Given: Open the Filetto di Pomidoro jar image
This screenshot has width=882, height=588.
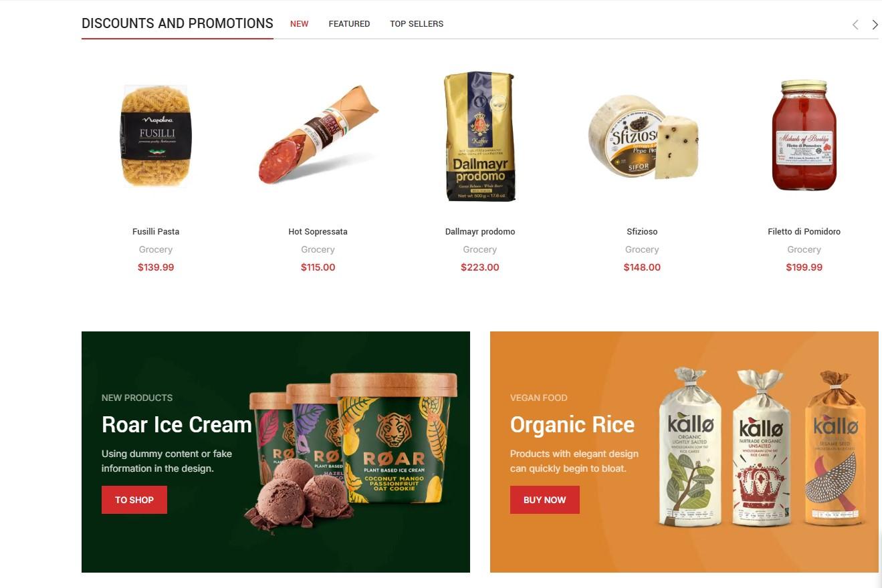Looking at the screenshot, I should click(x=804, y=136).
